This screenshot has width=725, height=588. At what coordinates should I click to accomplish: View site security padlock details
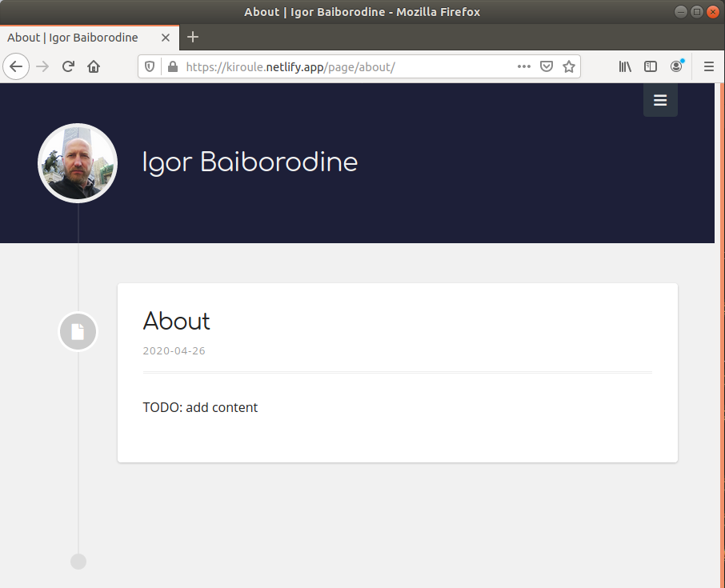tap(173, 66)
